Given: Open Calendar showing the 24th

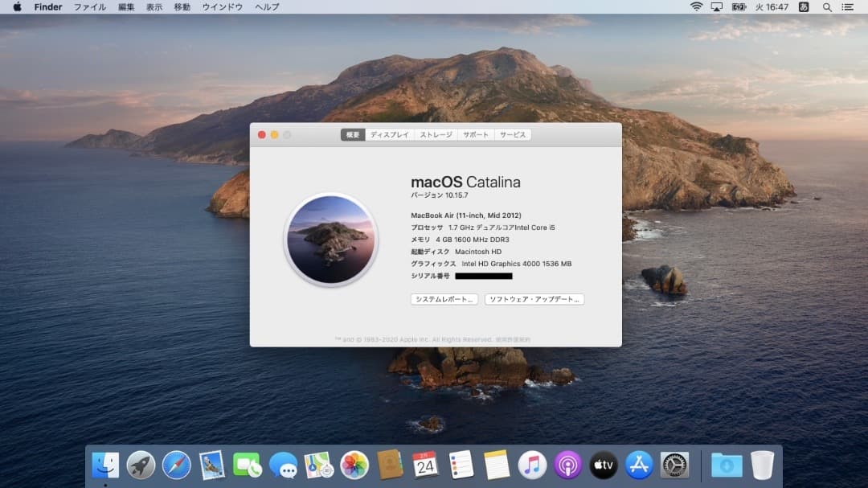Looking at the screenshot, I should 425,465.
